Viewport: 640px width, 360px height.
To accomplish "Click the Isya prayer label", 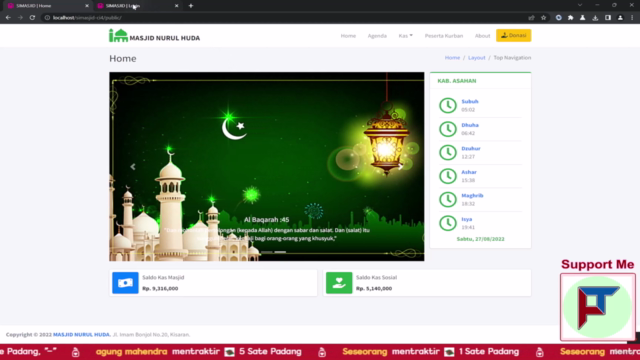I will pos(467,219).
